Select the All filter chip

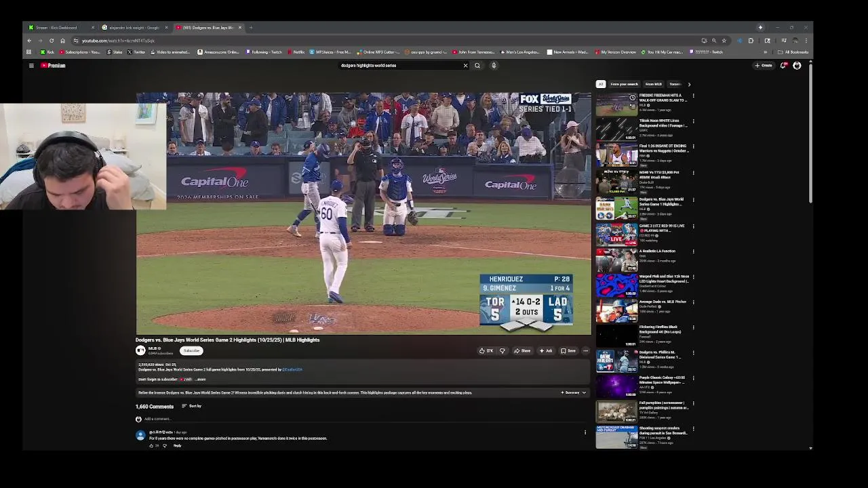tap(600, 85)
